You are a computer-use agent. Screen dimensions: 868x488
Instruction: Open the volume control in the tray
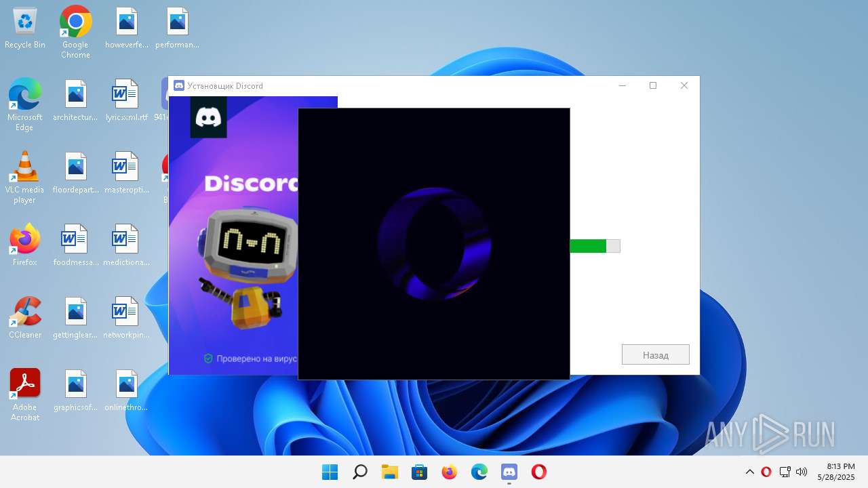pos(802,472)
